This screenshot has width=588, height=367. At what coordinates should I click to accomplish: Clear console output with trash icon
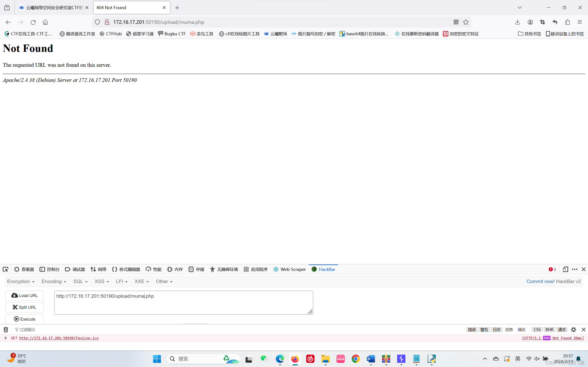click(x=6, y=329)
